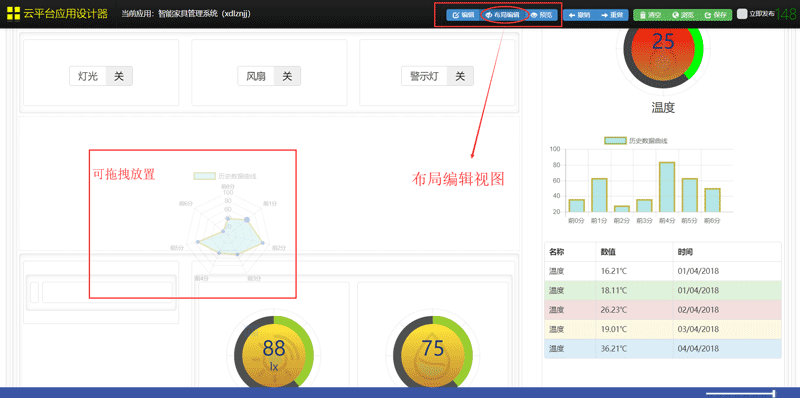Click the zoom slider at bottom right
Screen dimensions: 800x398
(x=741, y=393)
